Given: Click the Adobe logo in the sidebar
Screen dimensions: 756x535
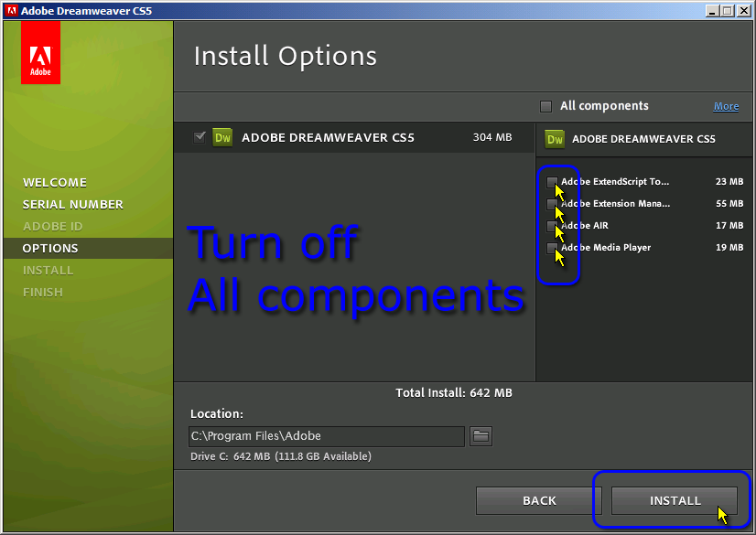Looking at the screenshot, I should click(40, 52).
